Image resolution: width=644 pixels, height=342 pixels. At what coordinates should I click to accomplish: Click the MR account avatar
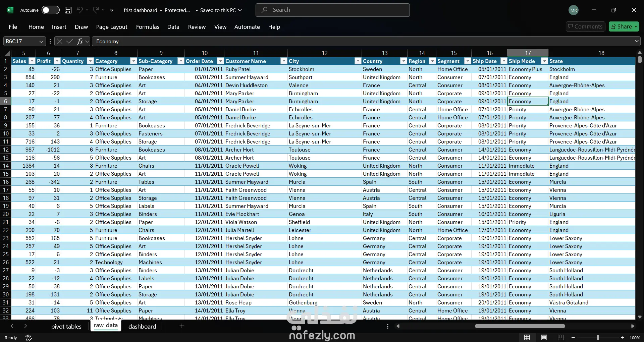click(574, 10)
